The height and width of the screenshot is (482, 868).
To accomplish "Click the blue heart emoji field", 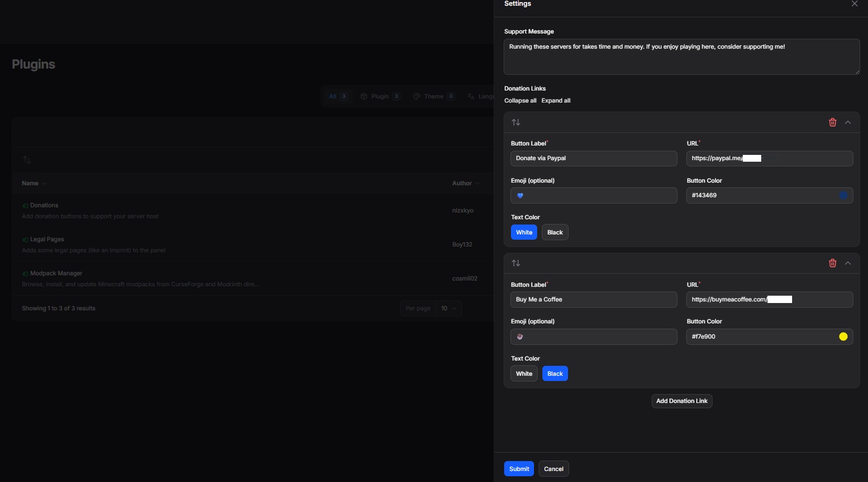I will pyautogui.click(x=594, y=195).
